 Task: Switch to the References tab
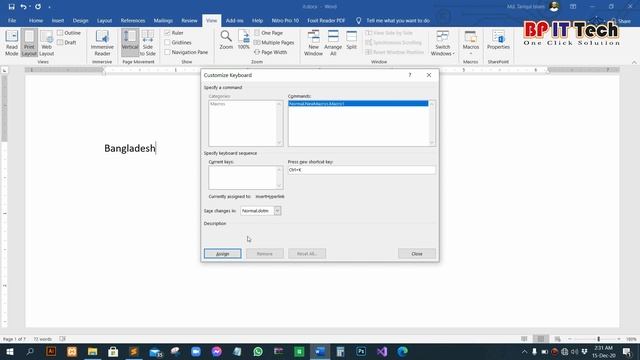click(133, 20)
